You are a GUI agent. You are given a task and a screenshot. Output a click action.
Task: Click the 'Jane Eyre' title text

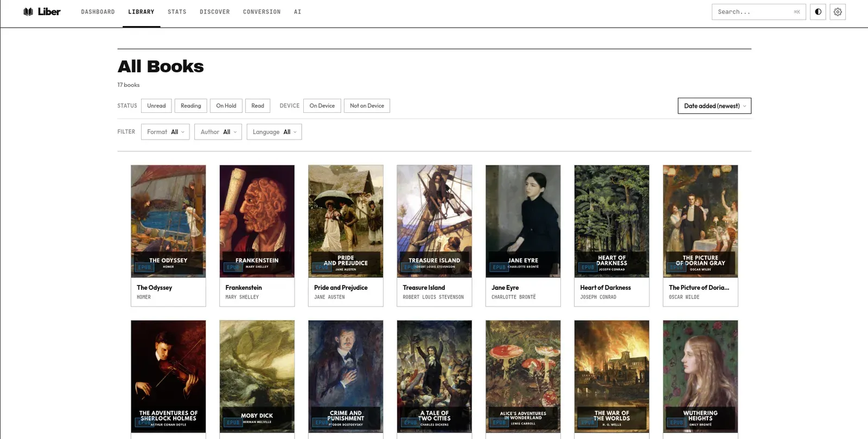click(505, 288)
